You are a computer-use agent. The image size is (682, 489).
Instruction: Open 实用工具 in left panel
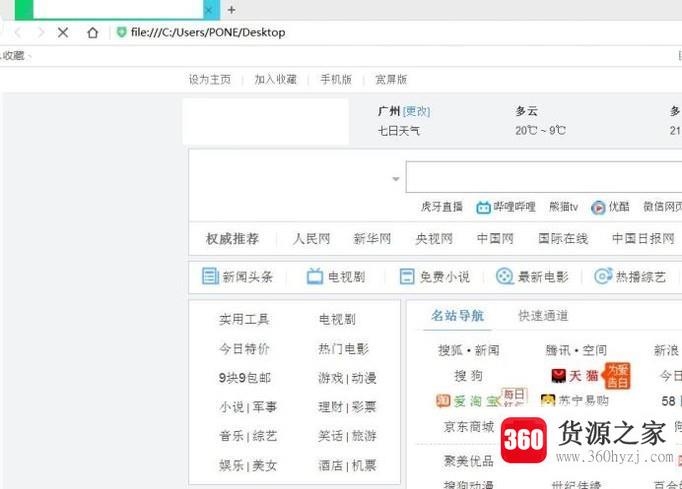click(x=244, y=320)
